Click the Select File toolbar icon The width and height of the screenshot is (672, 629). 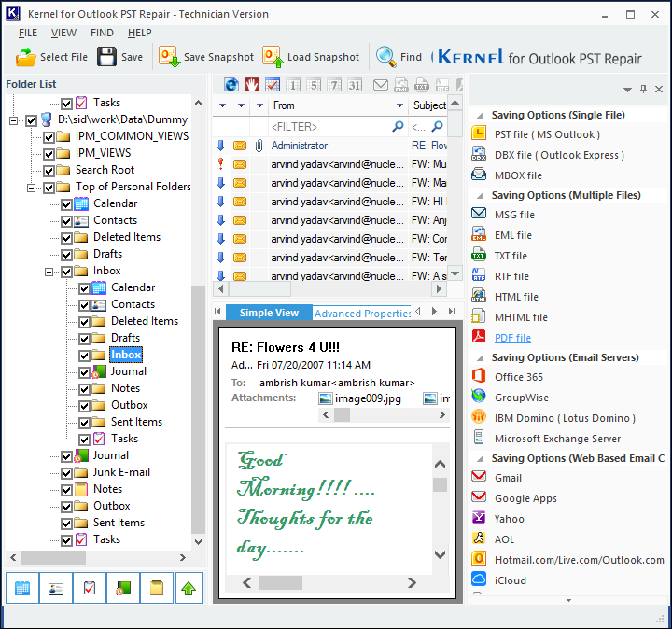[x=26, y=57]
